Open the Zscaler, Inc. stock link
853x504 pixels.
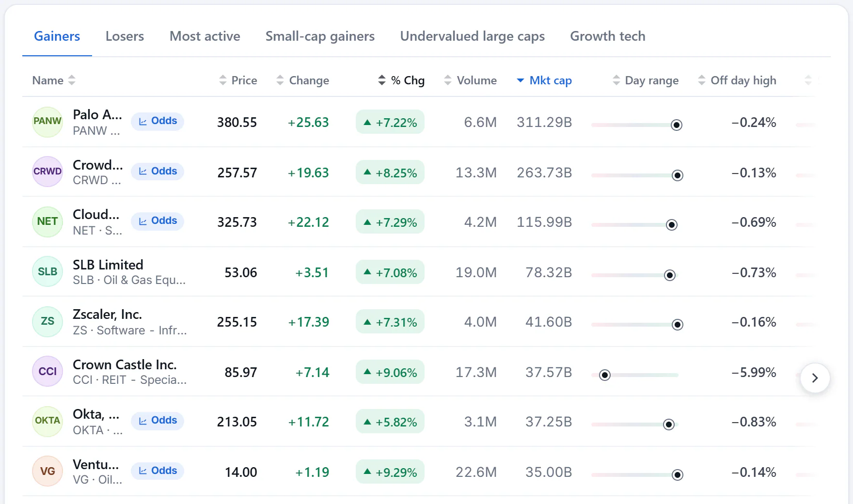click(x=107, y=315)
